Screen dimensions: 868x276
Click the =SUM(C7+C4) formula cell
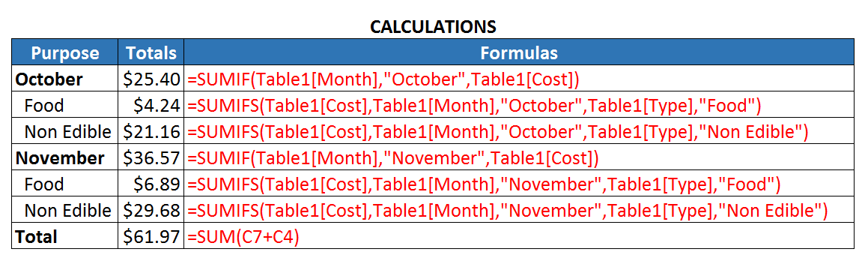(x=519, y=236)
